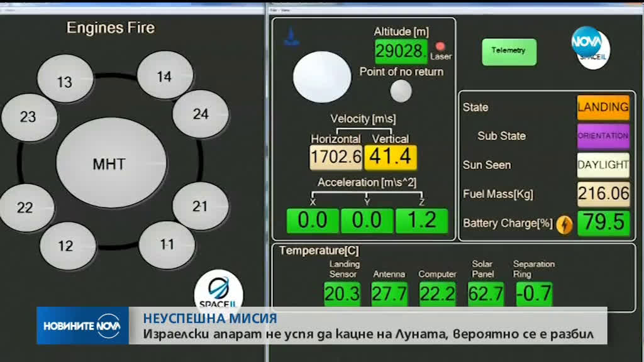Click the Velocity [m\s] label

tap(363, 119)
